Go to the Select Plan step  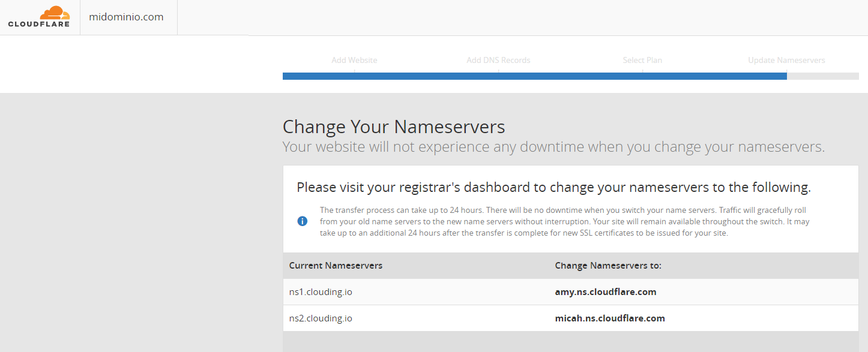pyautogui.click(x=642, y=60)
